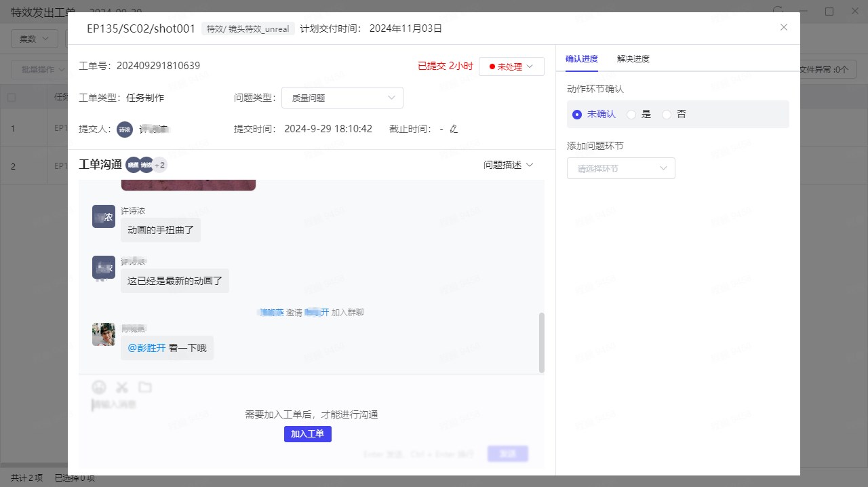This screenshot has height=487, width=868.
Task: Click the chat conversation scrollbar
Action: pos(541,343)
